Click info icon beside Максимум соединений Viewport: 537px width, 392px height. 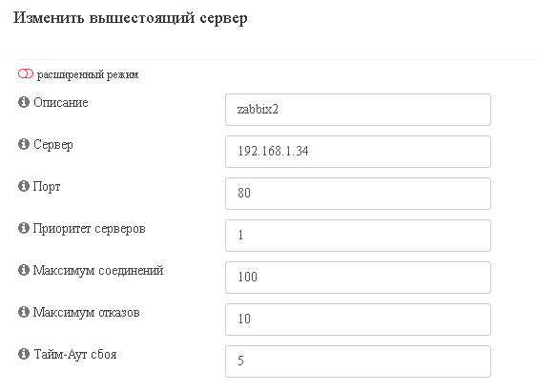[x=24, y=270]
